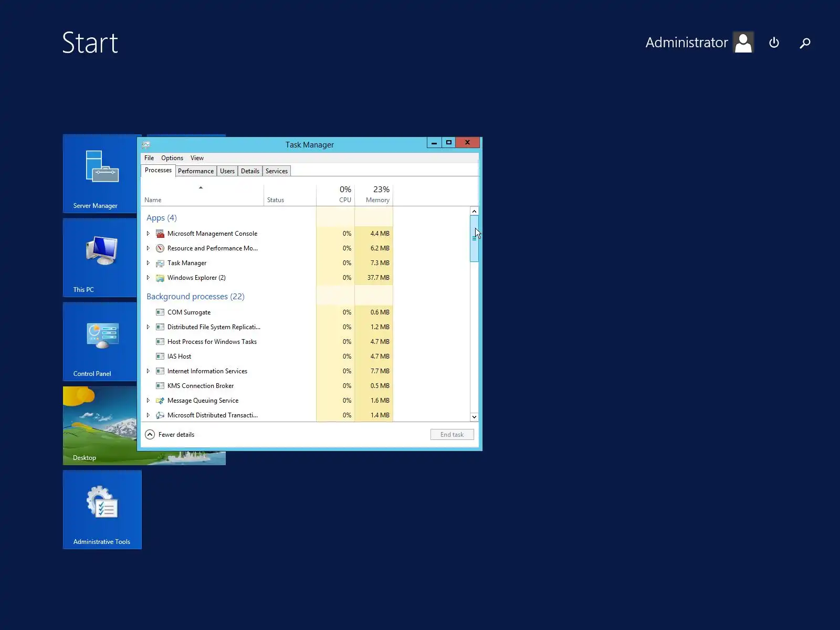Image resolution: width=840 pixels, height=630 pixels.
Task: Click the scroll down arrow
Action: [x=474, y=417]
